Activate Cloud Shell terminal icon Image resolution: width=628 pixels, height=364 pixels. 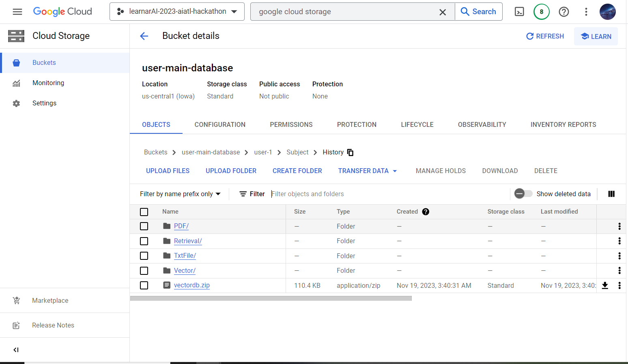point(519,12)
